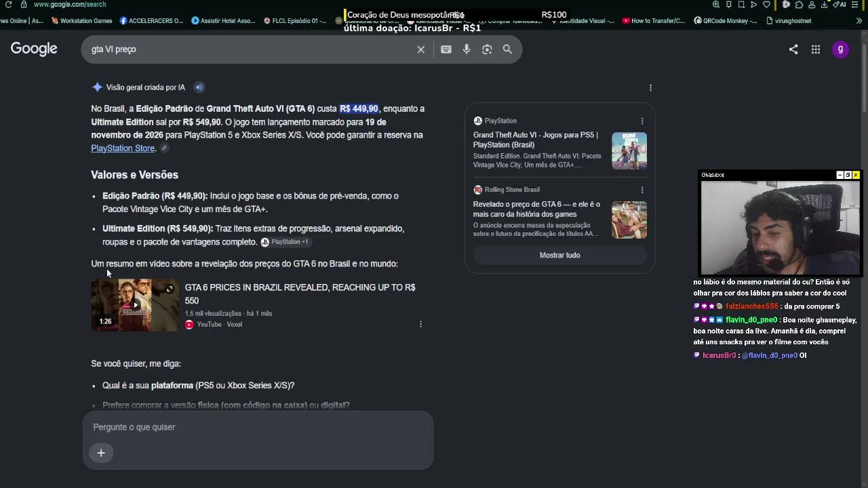Open the virusghostnet bookmark
This screenshot has height=488, width=868.
(788, 21)
